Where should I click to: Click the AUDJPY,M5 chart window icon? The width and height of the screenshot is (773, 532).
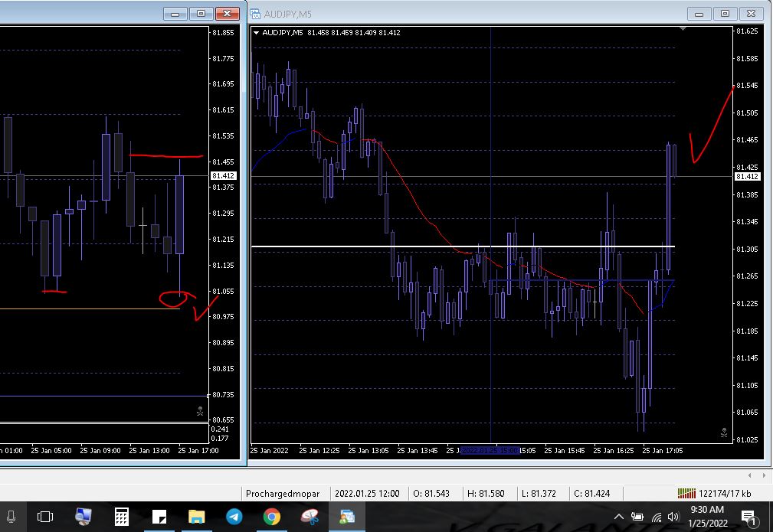tap(255, 14)
